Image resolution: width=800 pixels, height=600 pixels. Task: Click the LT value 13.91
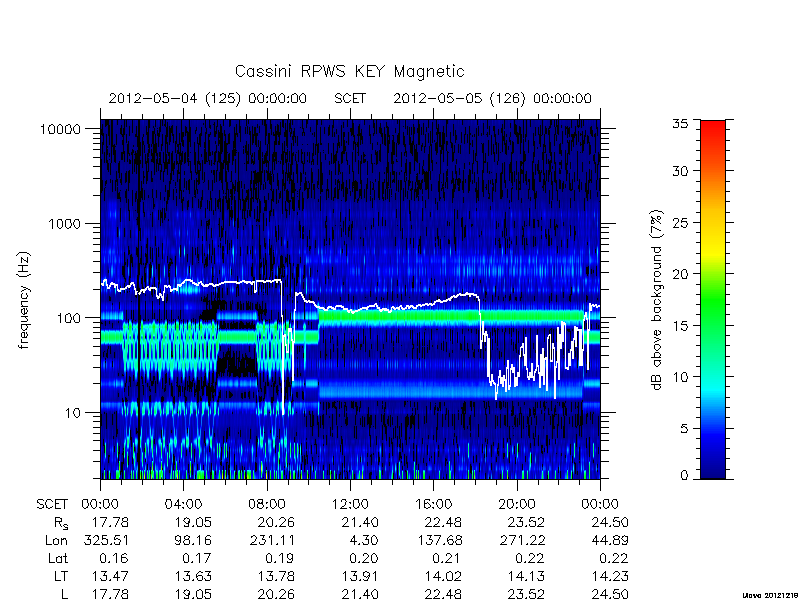(x=360, y=577)
